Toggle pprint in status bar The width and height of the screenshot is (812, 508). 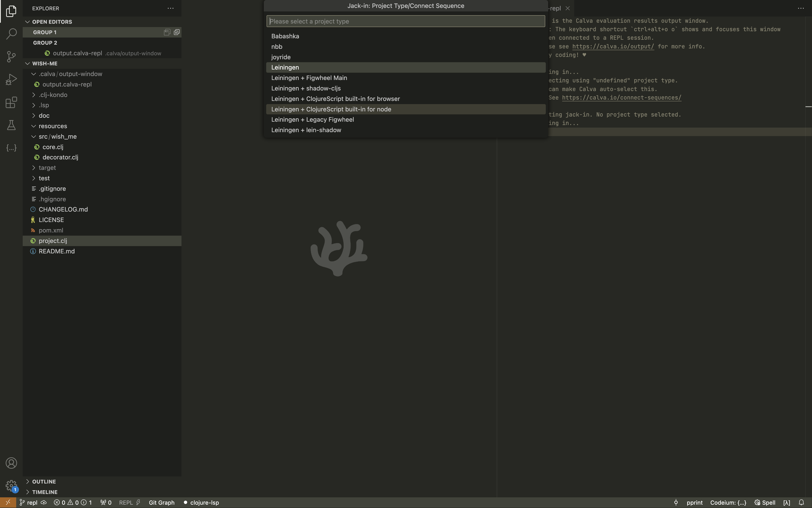(x=695, y=503)
